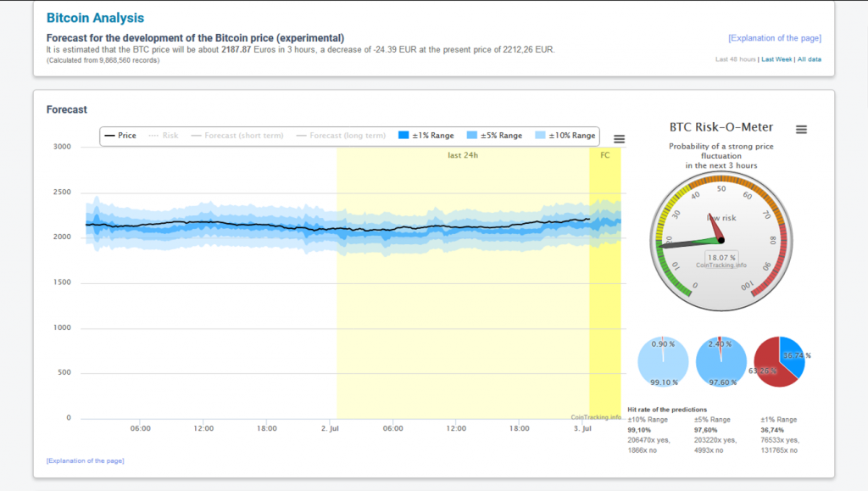Image resolution: width=868 pixels, height=491 pixels.
Task: Open top-right Explanation of the page link
Action: pyautogui.click(x=775, y=38)
